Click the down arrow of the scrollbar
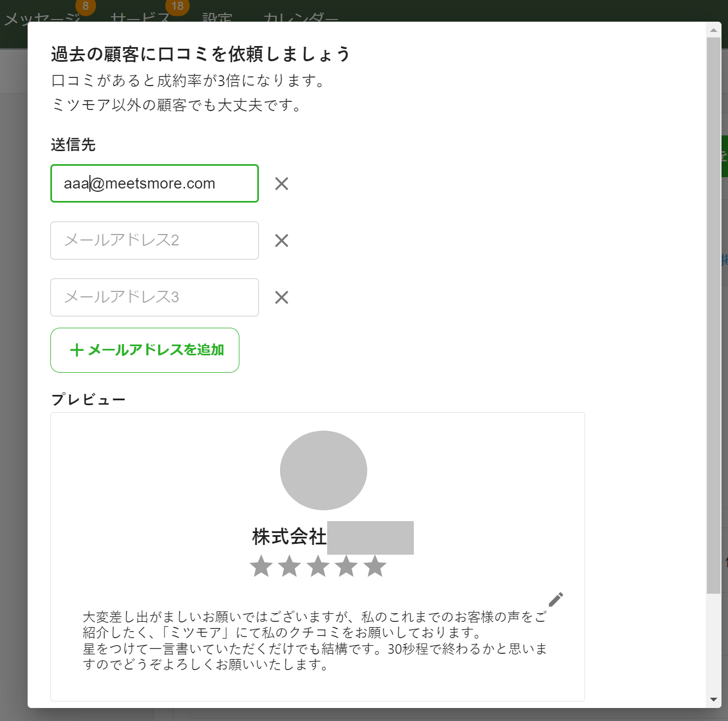The image size is (728, 721). coord(713,699)
